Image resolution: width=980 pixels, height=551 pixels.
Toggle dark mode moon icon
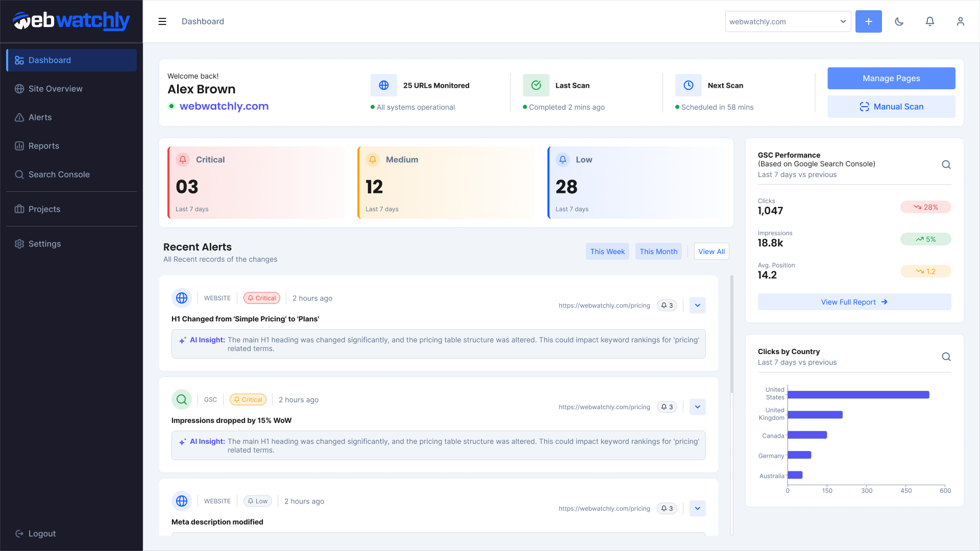click(x=899, y=21)
